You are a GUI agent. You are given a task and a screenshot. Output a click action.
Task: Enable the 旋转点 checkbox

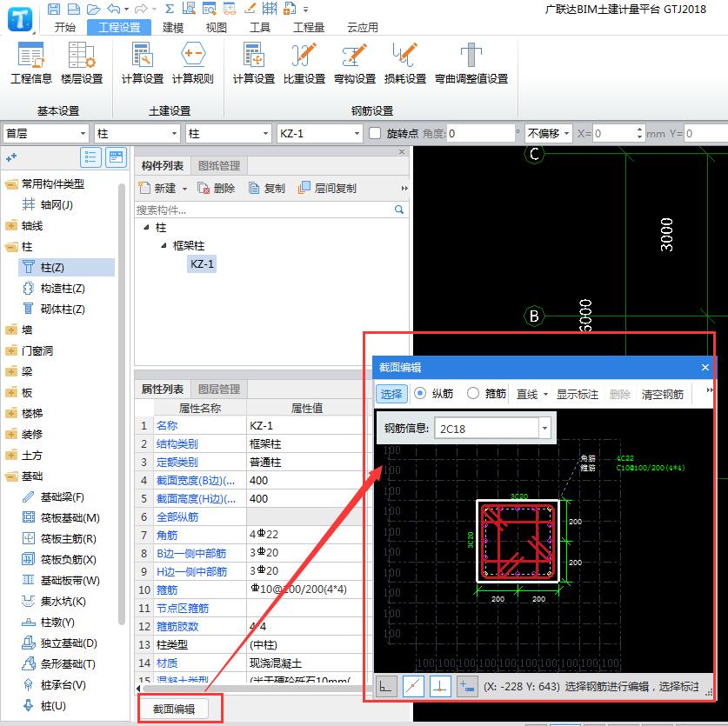click(375, 134)
